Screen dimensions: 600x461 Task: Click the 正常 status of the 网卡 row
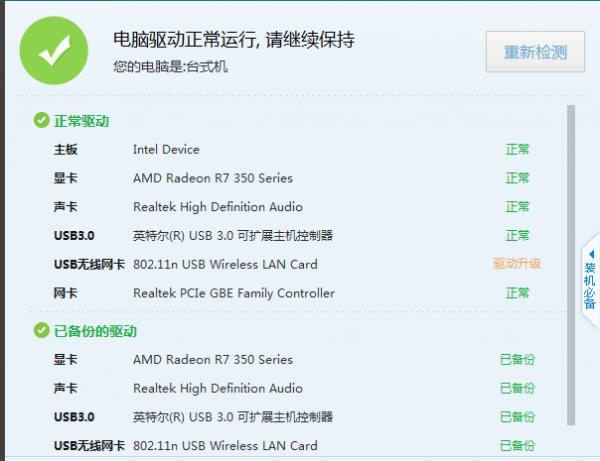click(517, 293)
